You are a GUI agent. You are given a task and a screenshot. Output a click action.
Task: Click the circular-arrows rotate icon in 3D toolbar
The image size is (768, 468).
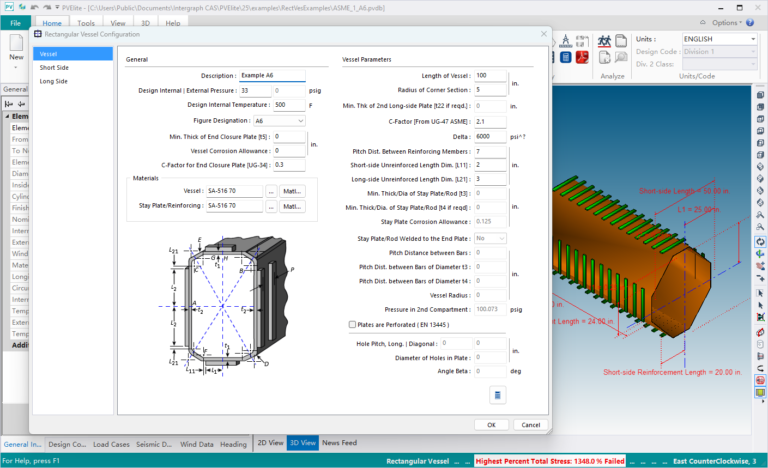pyautogui.click(x=760, y=242)
